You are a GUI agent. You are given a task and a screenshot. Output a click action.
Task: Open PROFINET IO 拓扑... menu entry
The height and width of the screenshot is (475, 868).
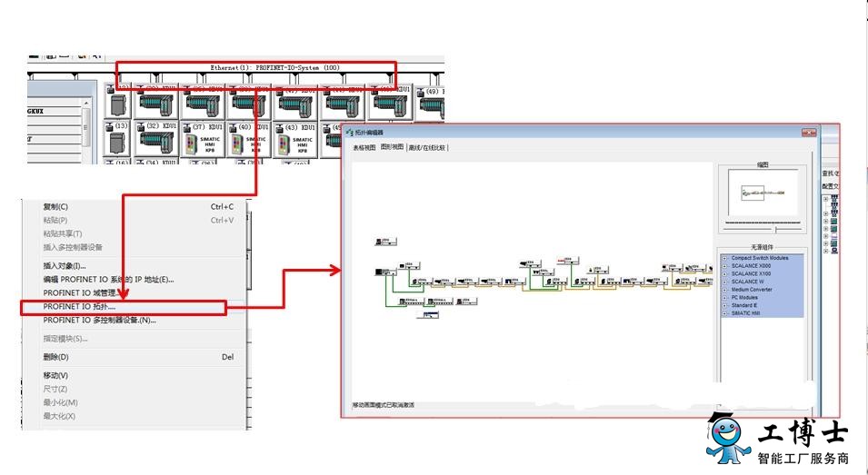pos(79,306)
